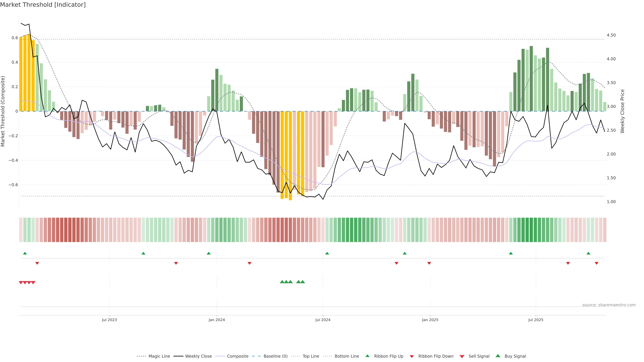Click the Market Threshold [Indicator] title
Viewport: 644px width, 362px height.
(43, 5)
